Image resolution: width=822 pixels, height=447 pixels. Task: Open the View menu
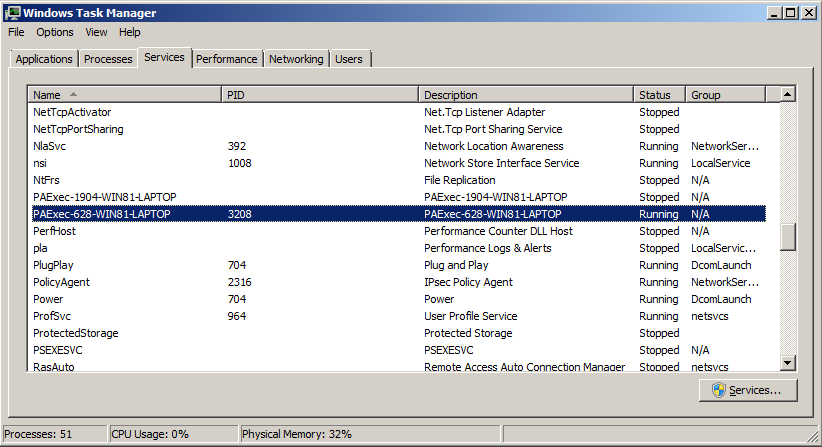[x=96, y=32]
